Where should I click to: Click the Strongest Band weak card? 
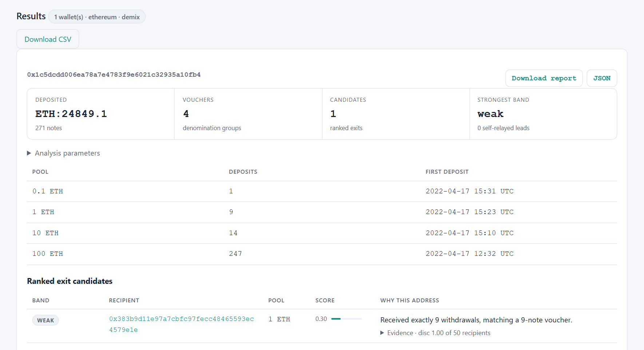[x=543, y=114]
